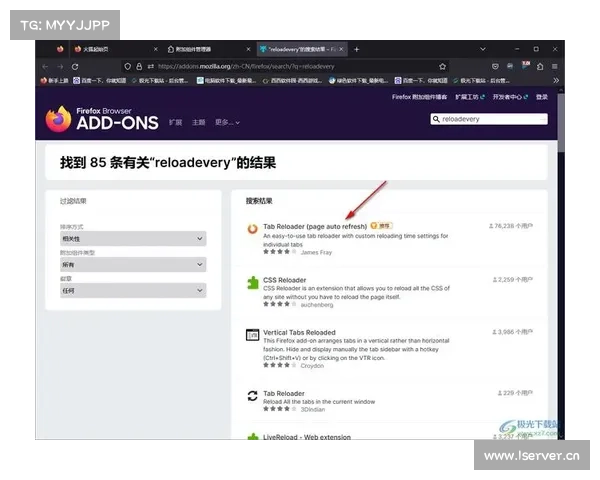Image resolution: width=600 pixels, height=480 pixels.
Task: Click author name James Fray
Action: coord(316,252)
